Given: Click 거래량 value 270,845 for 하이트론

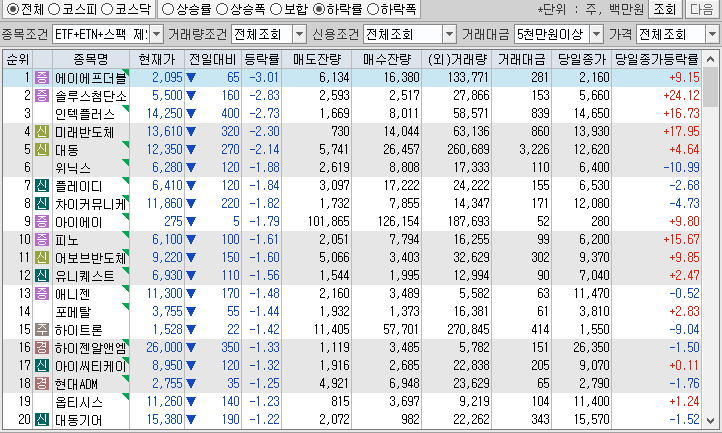Looking at the screenshot, I should pyautogui.click(x=468, y=329).
